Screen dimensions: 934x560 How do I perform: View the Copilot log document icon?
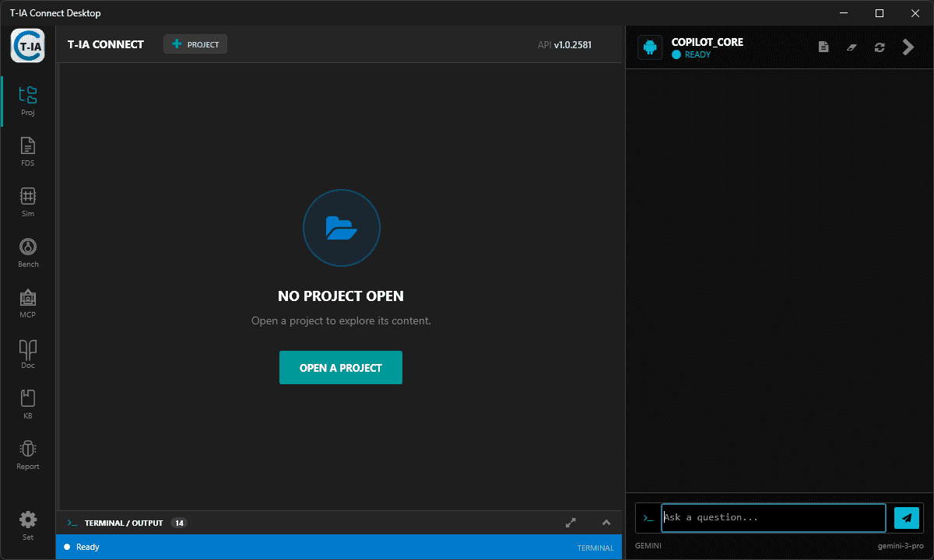[x=823, y=47]
